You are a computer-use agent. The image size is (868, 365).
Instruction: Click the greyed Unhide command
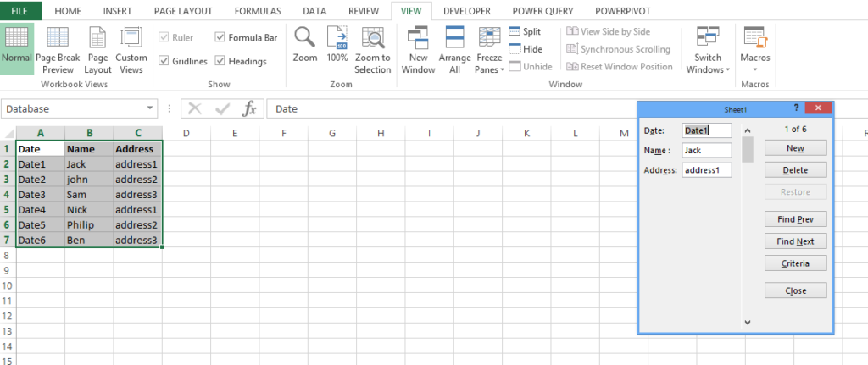click(531, 66)
